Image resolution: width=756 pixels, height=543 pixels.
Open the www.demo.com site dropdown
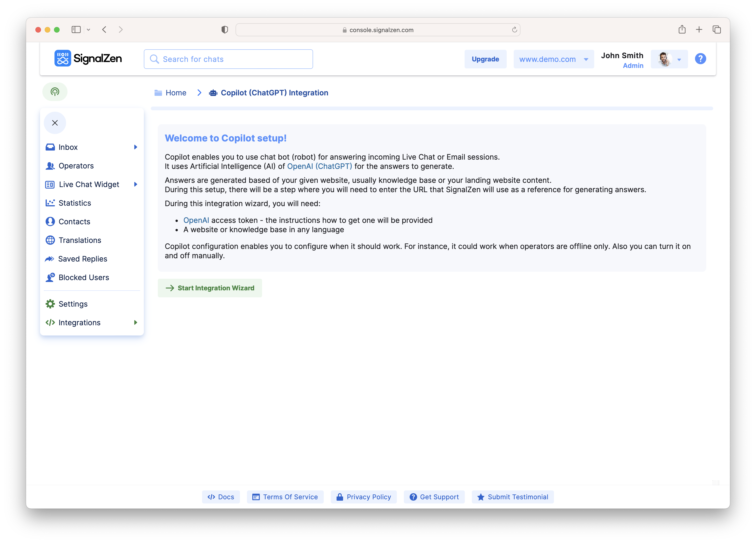(x=553, y=59)
